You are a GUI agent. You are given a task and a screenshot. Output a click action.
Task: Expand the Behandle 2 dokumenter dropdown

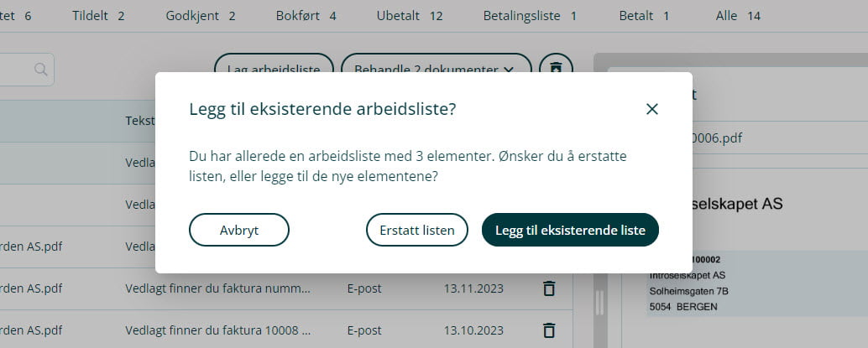[x=436, y=69]
